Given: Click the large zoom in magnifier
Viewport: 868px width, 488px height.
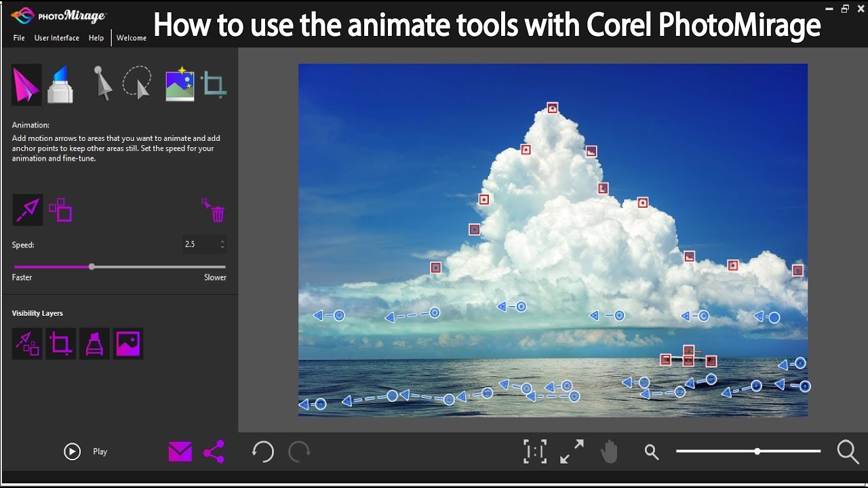Looking at the screenshot, I should point(848,451).
